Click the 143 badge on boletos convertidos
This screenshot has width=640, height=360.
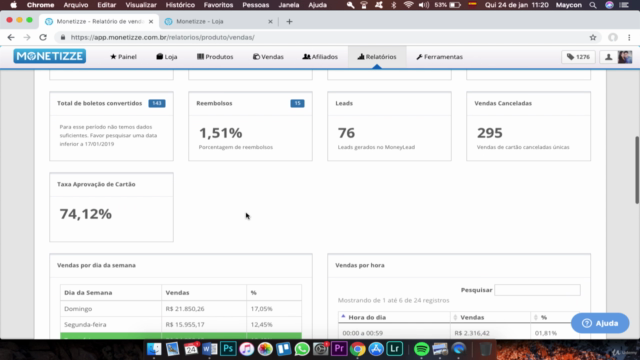coord(157,103)
